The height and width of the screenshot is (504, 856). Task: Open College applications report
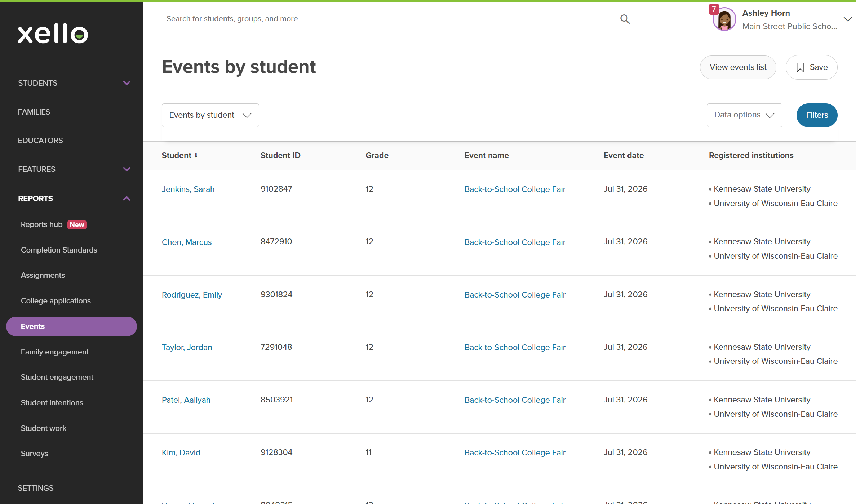point(56,301)
